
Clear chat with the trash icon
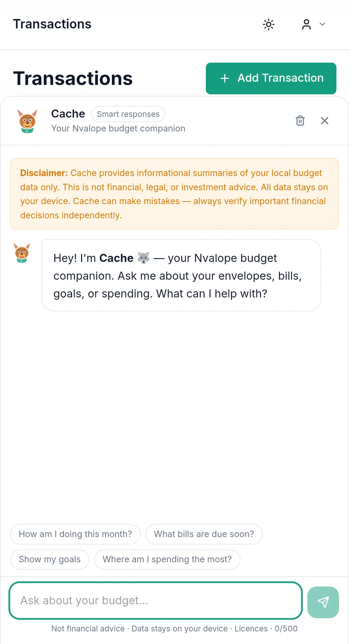(x=300, y=120)
